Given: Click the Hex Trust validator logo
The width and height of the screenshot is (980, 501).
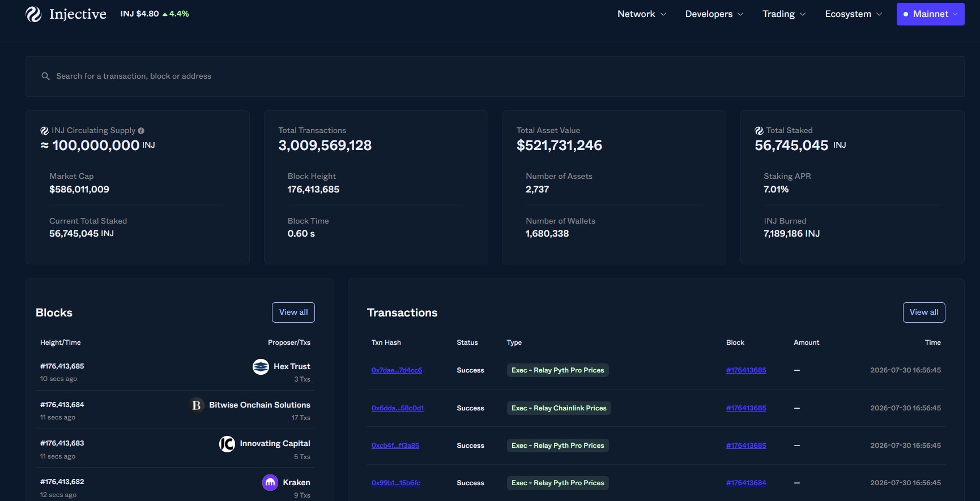Looking at the screenshot, I should click(x=261, y=367).
